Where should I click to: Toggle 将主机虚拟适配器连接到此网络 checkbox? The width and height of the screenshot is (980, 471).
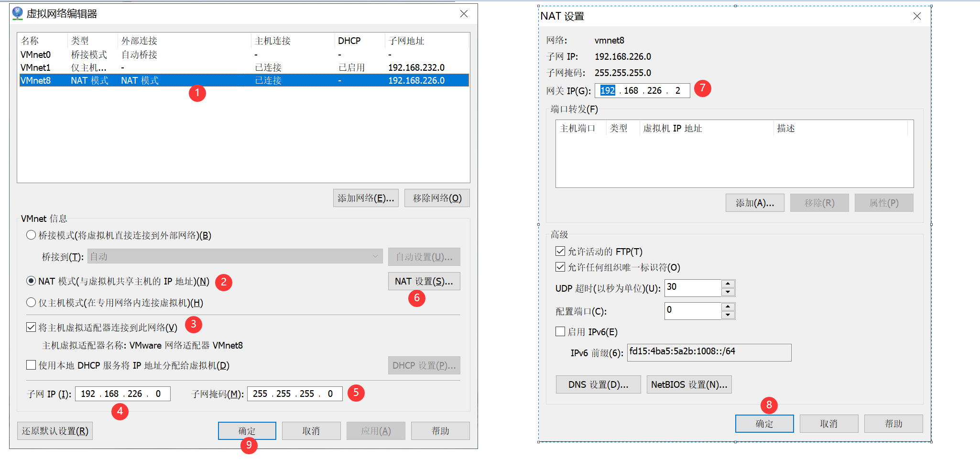(x=31, y=327)
